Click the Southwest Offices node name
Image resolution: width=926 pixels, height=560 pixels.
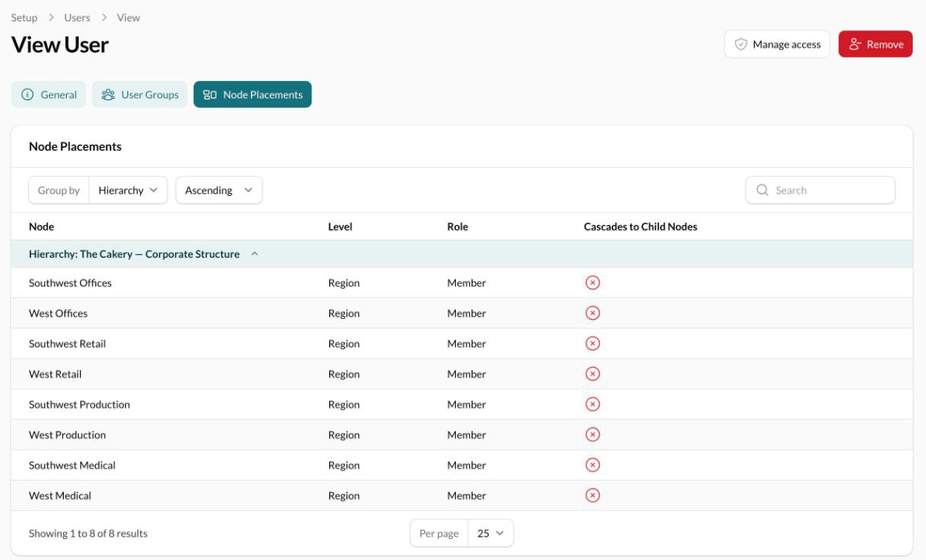[x=70, y=282]
